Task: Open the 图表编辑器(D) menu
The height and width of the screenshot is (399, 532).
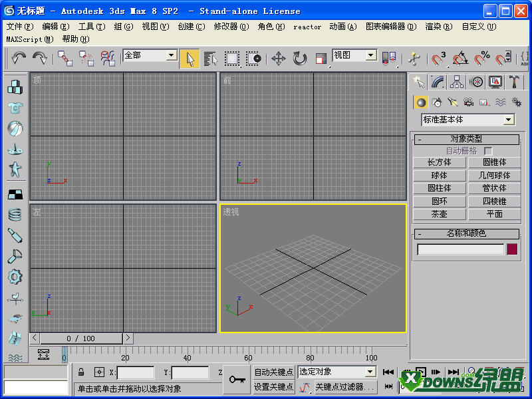Action: click(391, 27)
